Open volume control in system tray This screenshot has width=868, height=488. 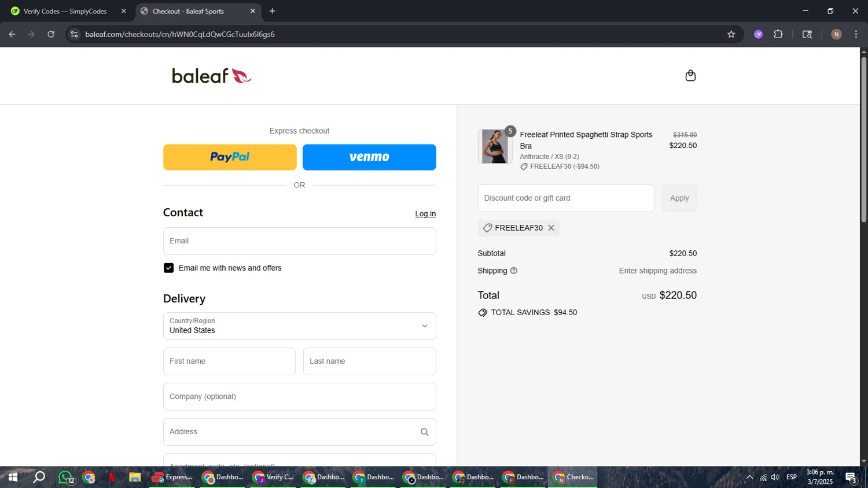pyautogui.click(x=775, y=477)
